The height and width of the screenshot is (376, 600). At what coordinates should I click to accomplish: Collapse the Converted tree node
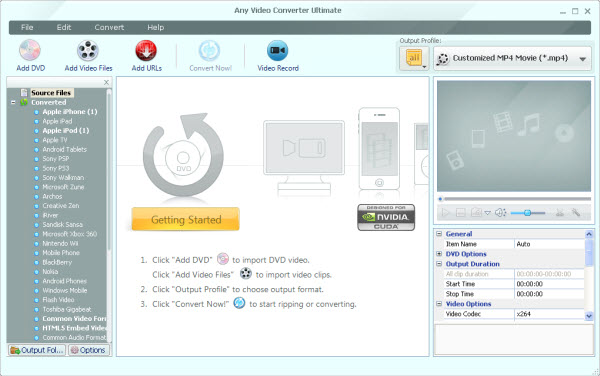13,103
